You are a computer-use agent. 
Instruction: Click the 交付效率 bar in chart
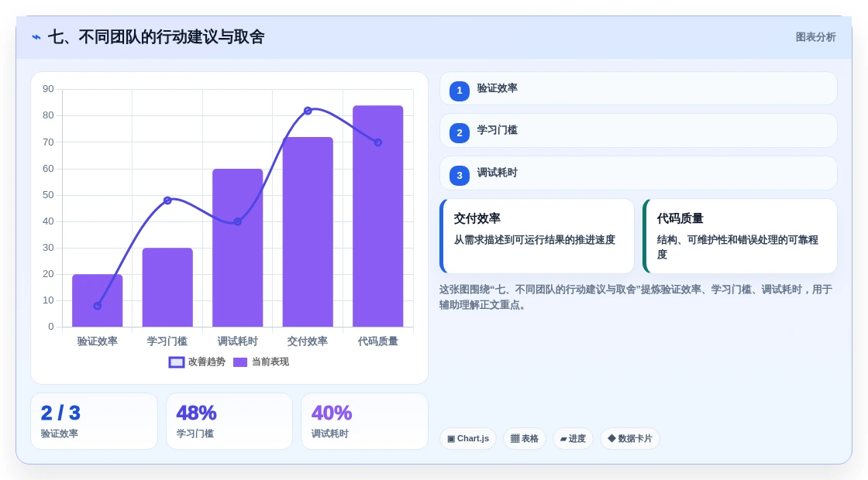[308, 232]
